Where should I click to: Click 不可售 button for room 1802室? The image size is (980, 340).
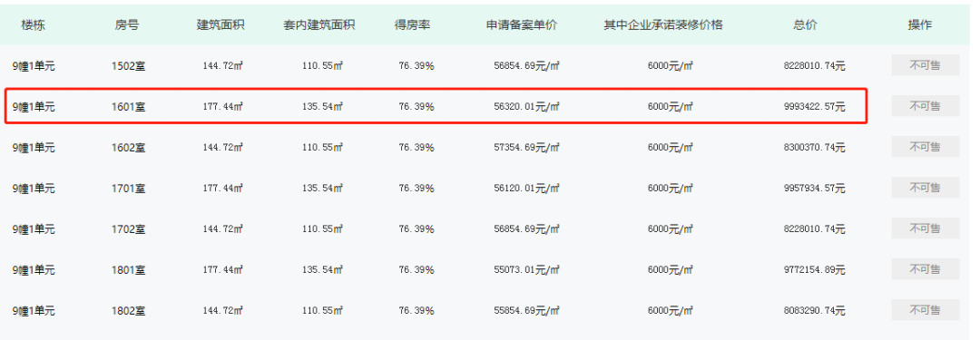pos(925,310)
